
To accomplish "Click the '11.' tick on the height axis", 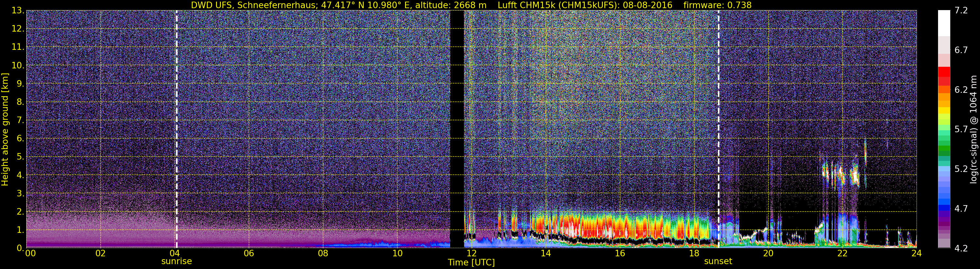I will pos(18,47).
